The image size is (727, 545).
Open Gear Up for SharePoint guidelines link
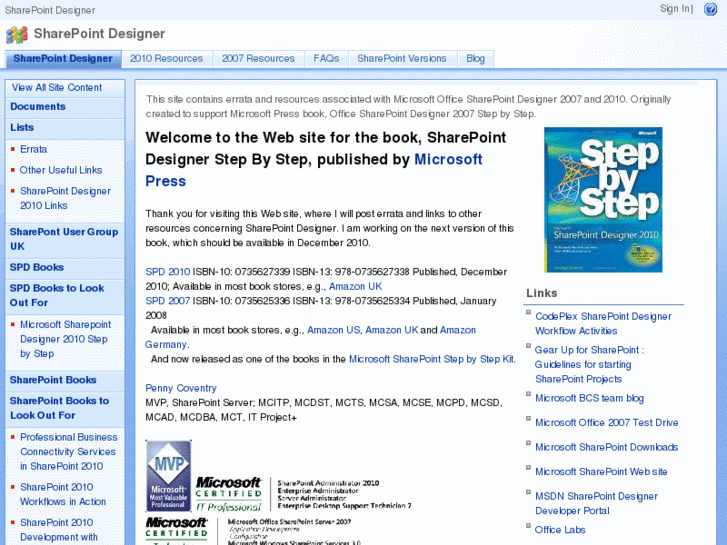[589, 365]
